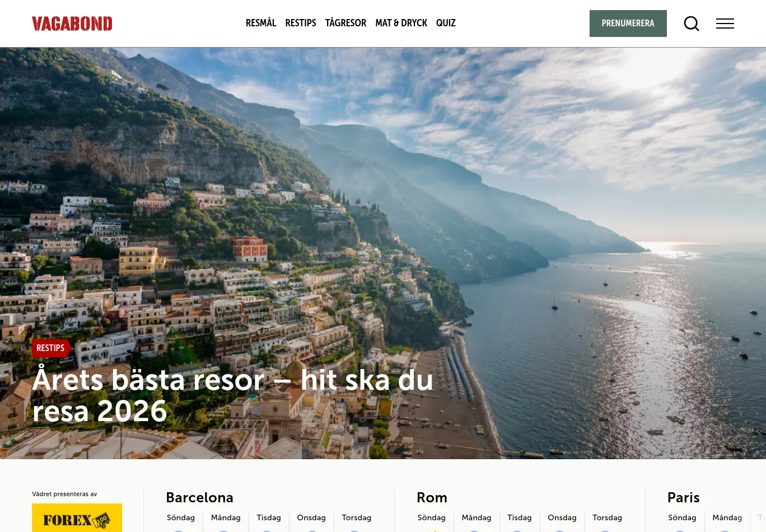766x532 pixels.
Task: Click the Prenumerera button
Action: point(628,24)
